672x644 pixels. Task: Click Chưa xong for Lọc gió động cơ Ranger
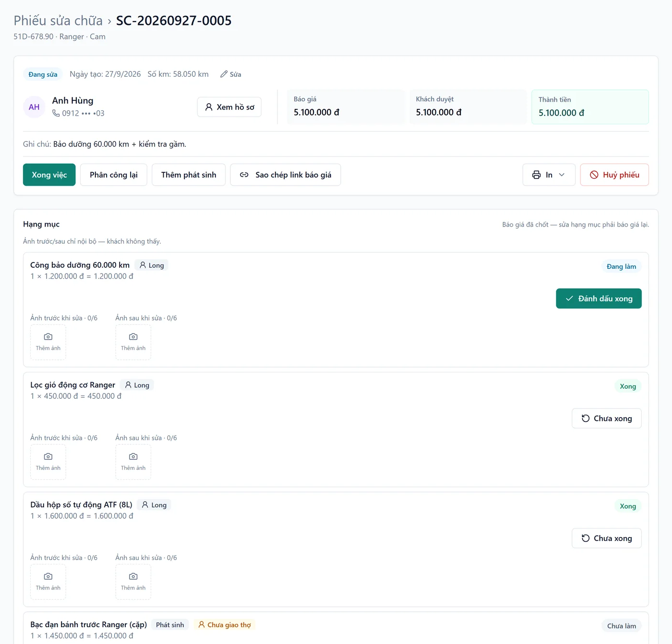click(607, 418)
